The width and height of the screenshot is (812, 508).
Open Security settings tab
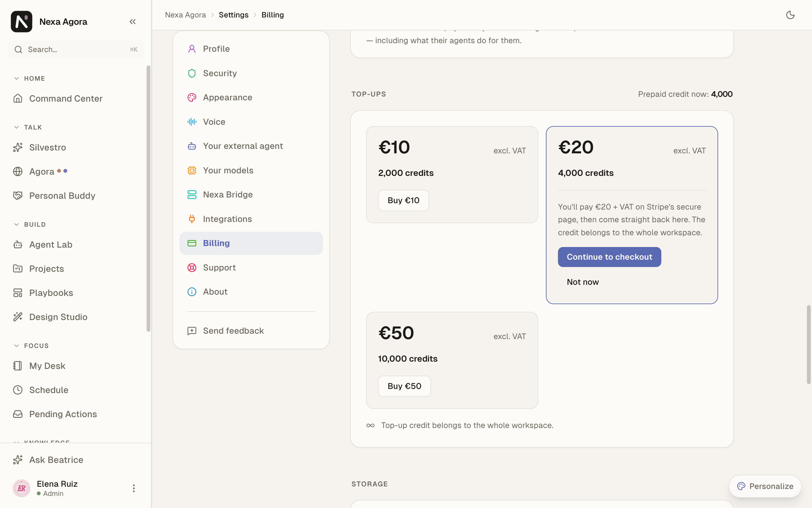click(251, 73)
